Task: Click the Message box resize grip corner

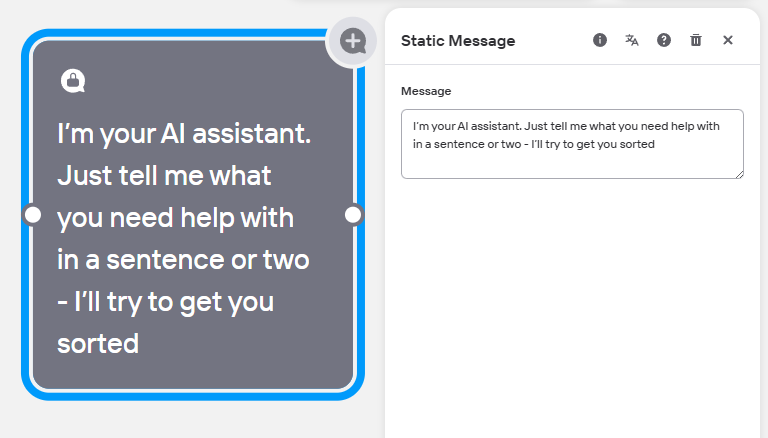Action: coord(740,175)
